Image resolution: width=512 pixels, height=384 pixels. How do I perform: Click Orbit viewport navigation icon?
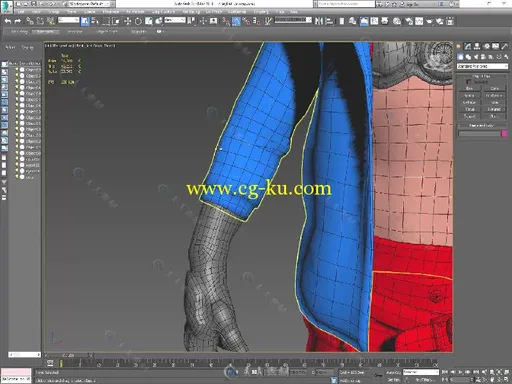click(499, 379)
